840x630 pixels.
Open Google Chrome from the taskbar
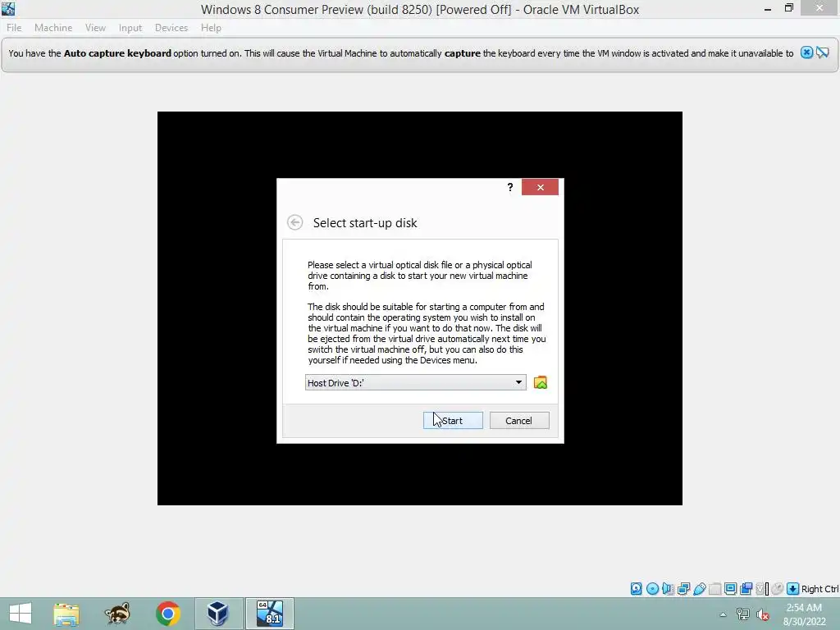pos(168,614)
